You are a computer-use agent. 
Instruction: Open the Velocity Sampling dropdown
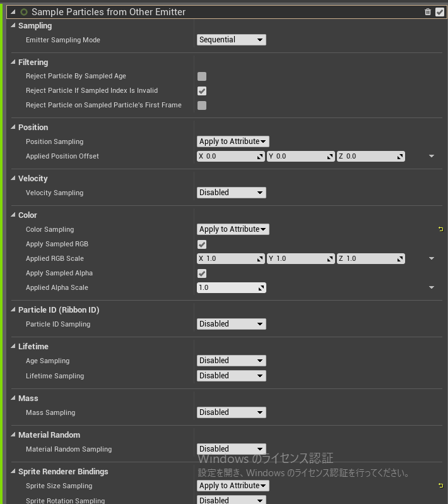tap(231, 193)
